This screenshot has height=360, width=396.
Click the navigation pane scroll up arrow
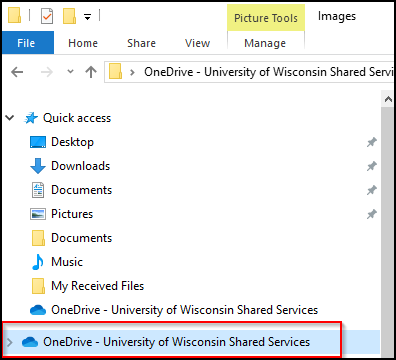388,99
